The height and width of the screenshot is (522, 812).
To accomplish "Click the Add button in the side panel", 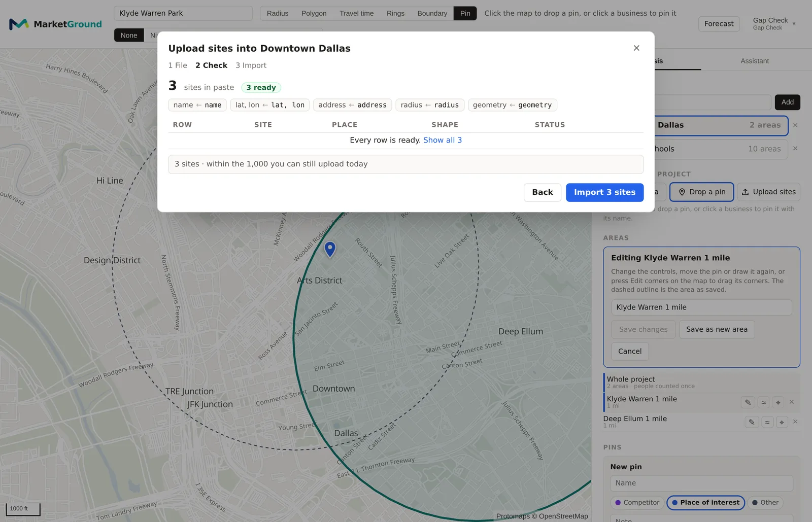I will [x=788, y=102].
